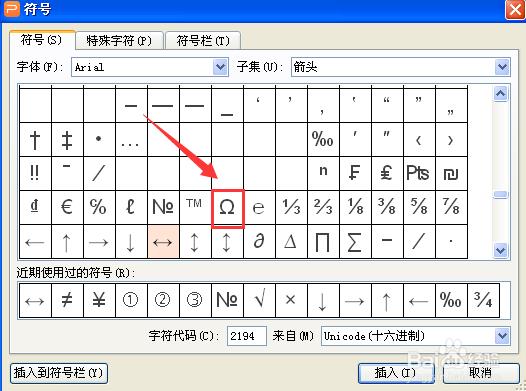The width and height of the screenshot is (526, 391).
Task: Choose the two-thirds fraction symbol
Action: [323, 208]
